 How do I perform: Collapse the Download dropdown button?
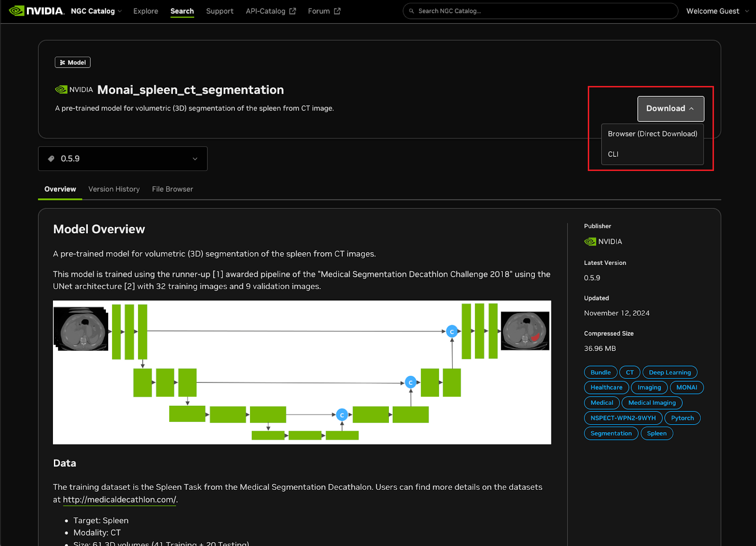[x=670, y=109]
